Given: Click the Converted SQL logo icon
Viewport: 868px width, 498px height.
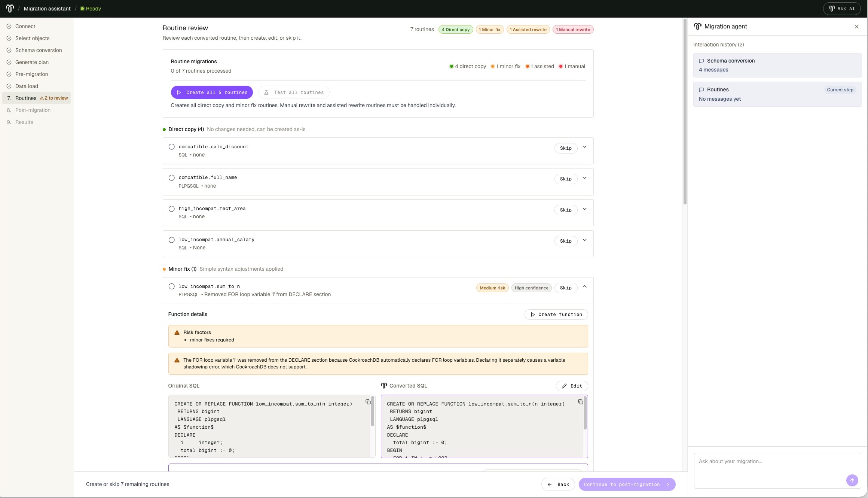Looking at the screenshot, I should click(x=384, y=386).
